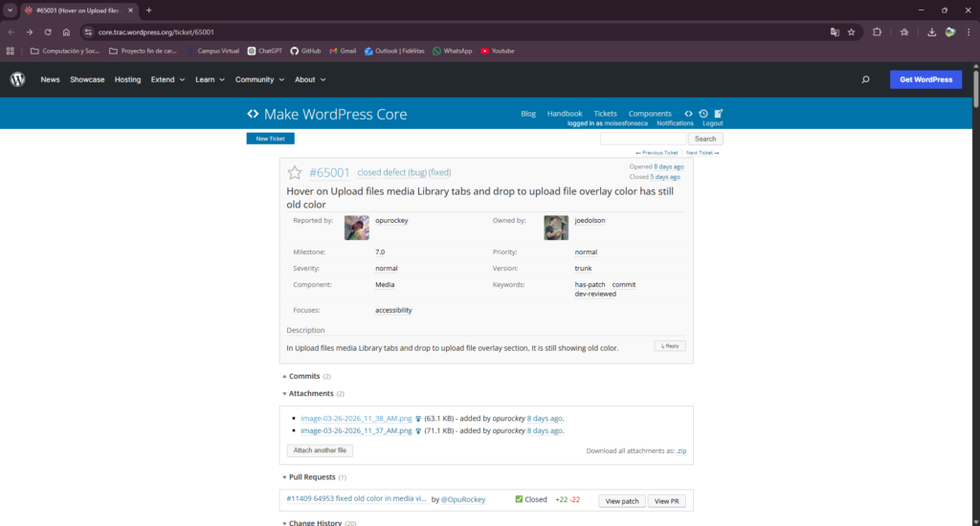The height and width of the screenshot is (526, 980).
Task: Click the browse source code icon
Action: [x=688, y=114]
